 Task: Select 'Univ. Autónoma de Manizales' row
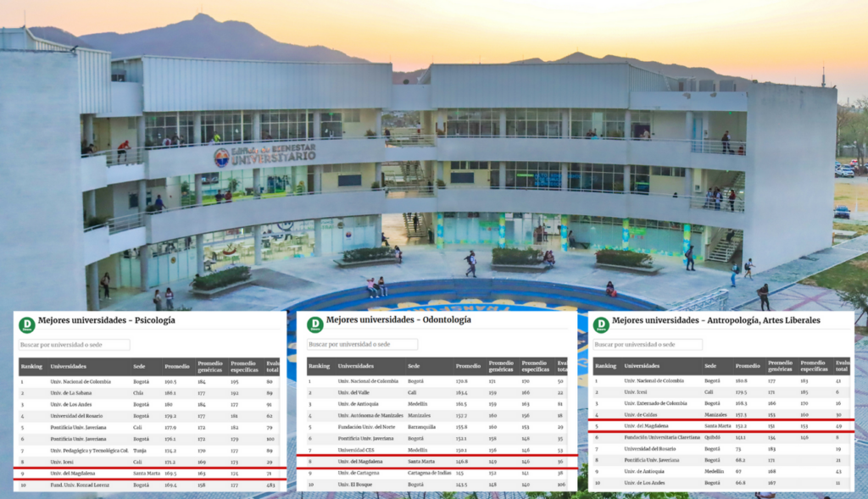pos(437,415)
